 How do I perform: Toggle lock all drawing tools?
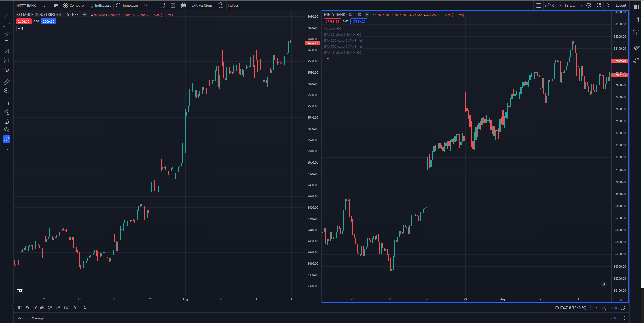[x=7, y=121]
